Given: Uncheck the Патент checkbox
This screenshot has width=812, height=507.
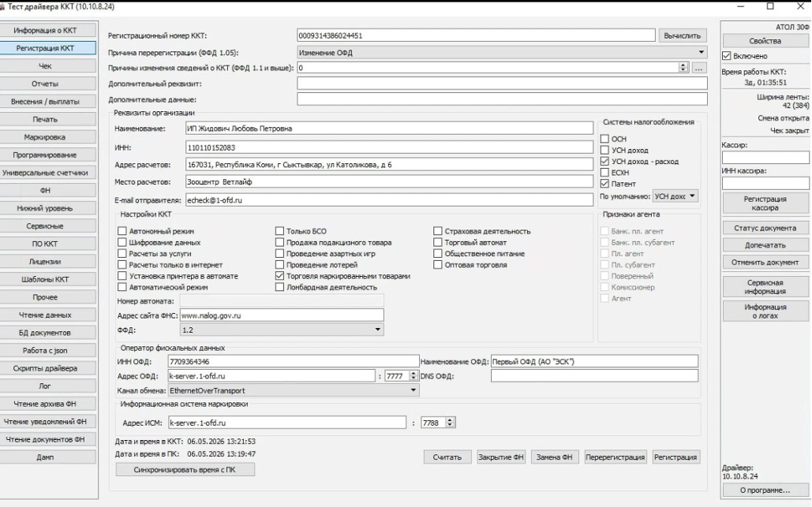Looking at the screenshot, I should [604, 184].
